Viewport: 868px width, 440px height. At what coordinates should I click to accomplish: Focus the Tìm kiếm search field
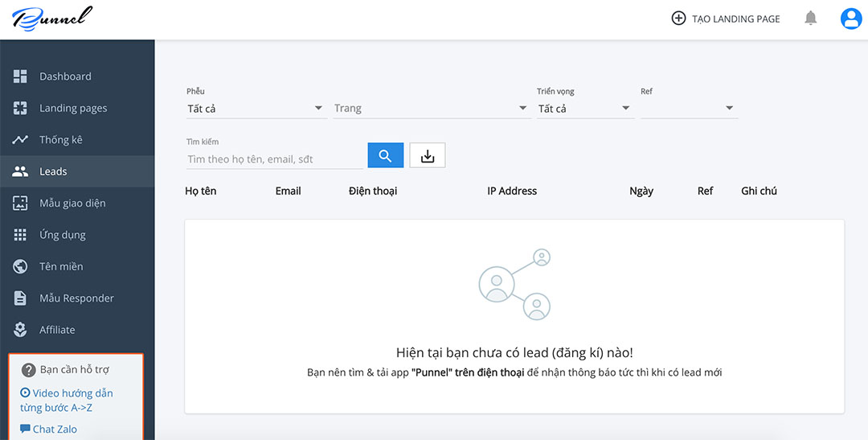(x=274, y=159)
